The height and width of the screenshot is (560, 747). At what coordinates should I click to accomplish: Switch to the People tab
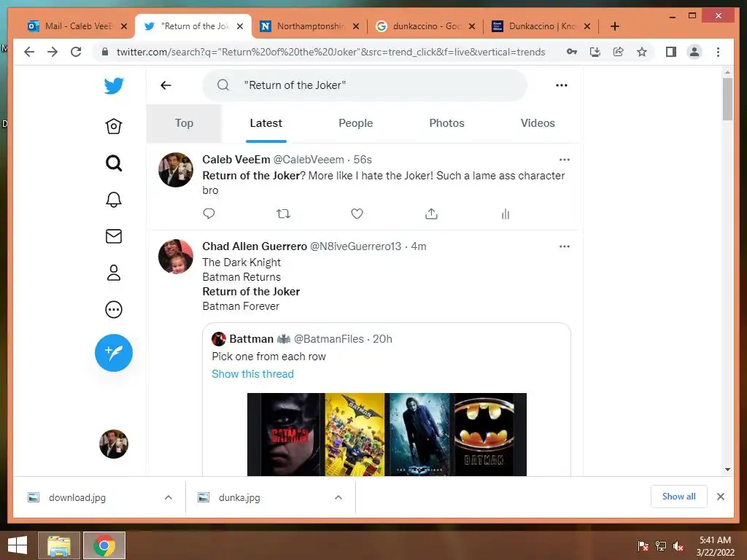click(x=355, y=123)
